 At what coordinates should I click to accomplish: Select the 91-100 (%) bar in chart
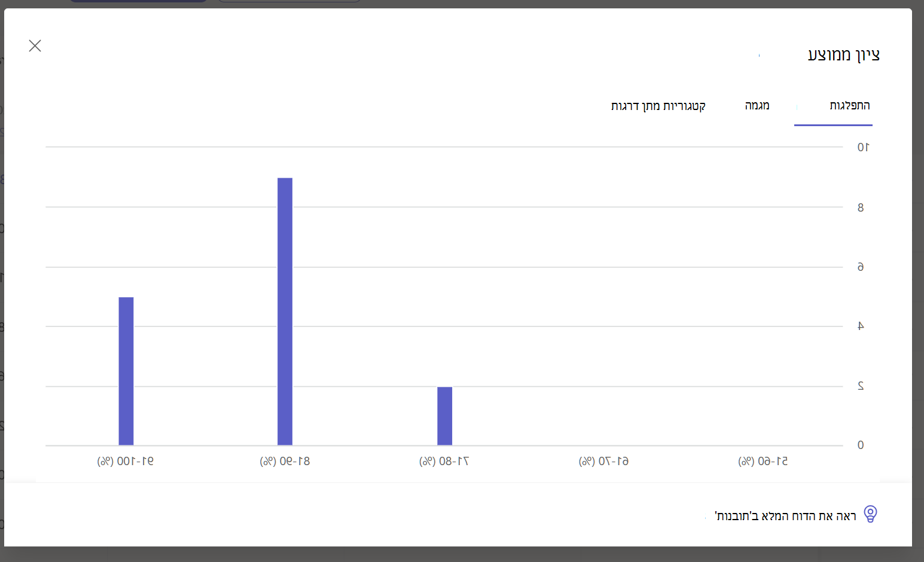(126, 371)
